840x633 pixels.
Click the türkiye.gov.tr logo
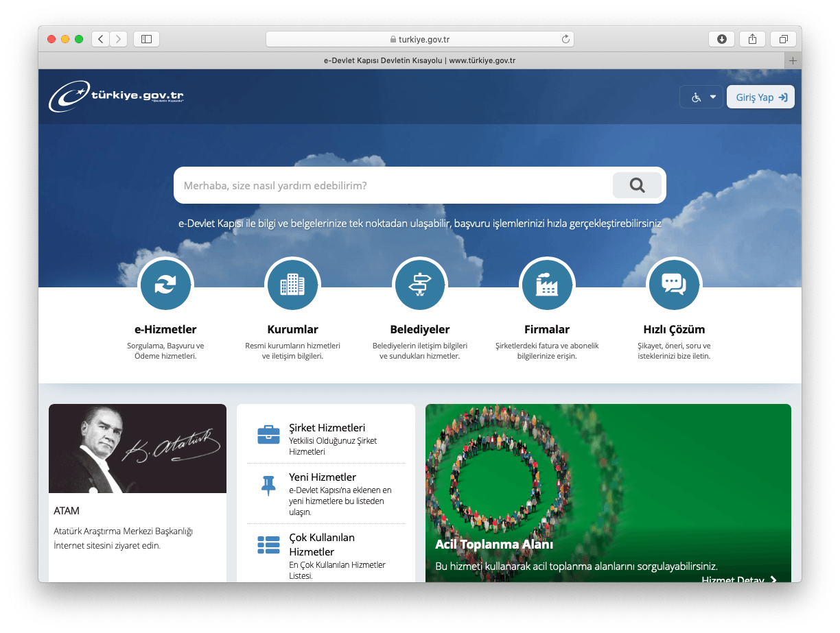117,97
